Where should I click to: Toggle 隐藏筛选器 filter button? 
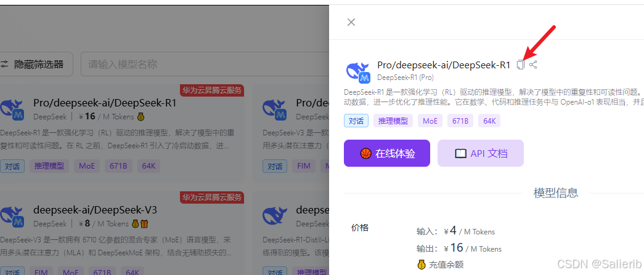pyautogui.click(x=35, y=64)
